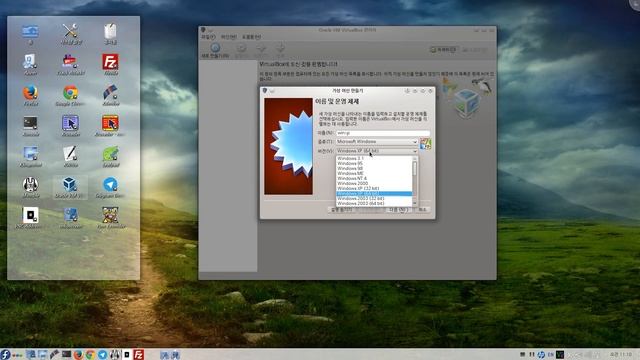640x360 pixels.
Task: Click the Cancel button in the wizard
Action: pyautogui.click(x=422, y=209)
